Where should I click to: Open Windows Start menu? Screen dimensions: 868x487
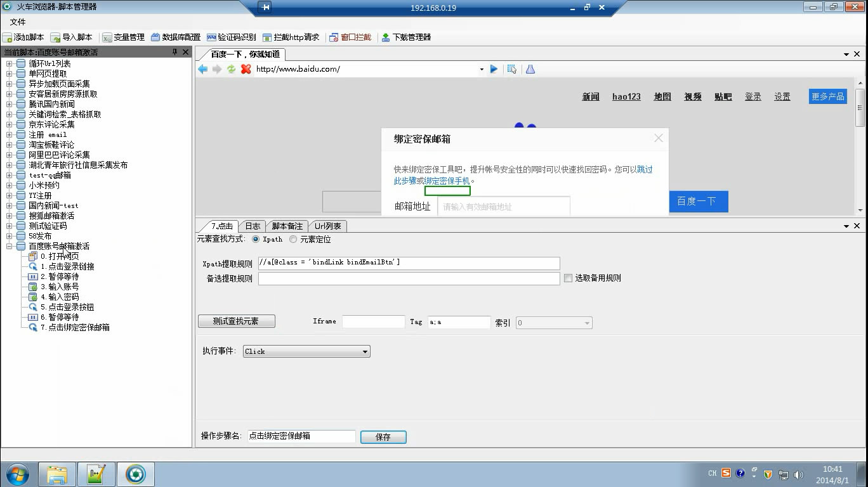[x=18, y=474]
